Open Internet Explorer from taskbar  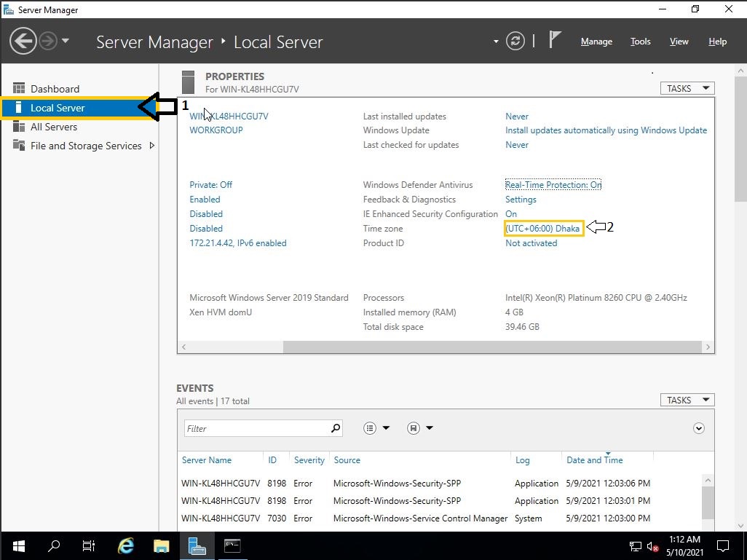coord(126,545)
